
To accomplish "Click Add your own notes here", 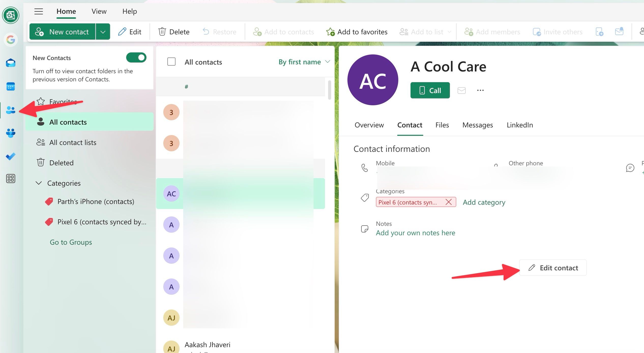I will pos(415,233).
